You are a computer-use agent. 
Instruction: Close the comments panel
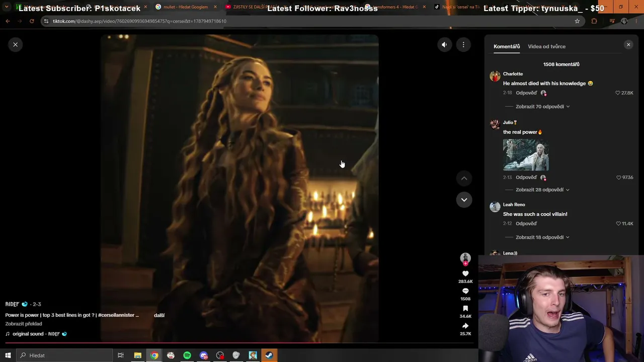pyautogui.click(x=628, y=45)
